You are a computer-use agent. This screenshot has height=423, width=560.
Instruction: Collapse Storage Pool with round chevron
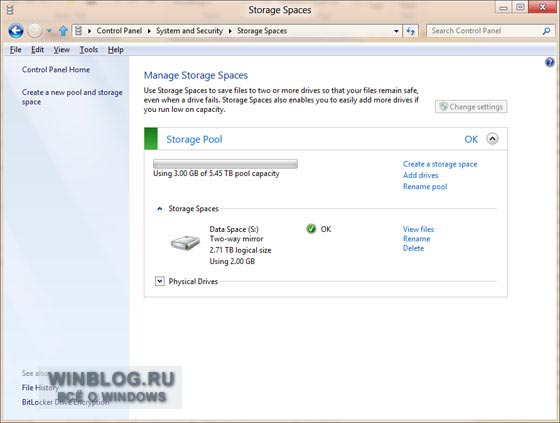click(x=492, y=139)
